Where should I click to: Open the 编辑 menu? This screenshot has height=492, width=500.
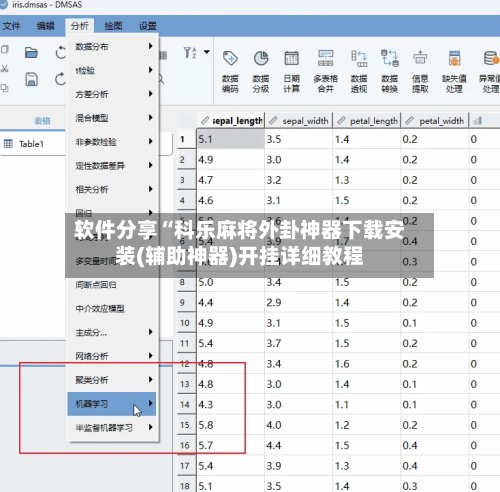point(45,26)
